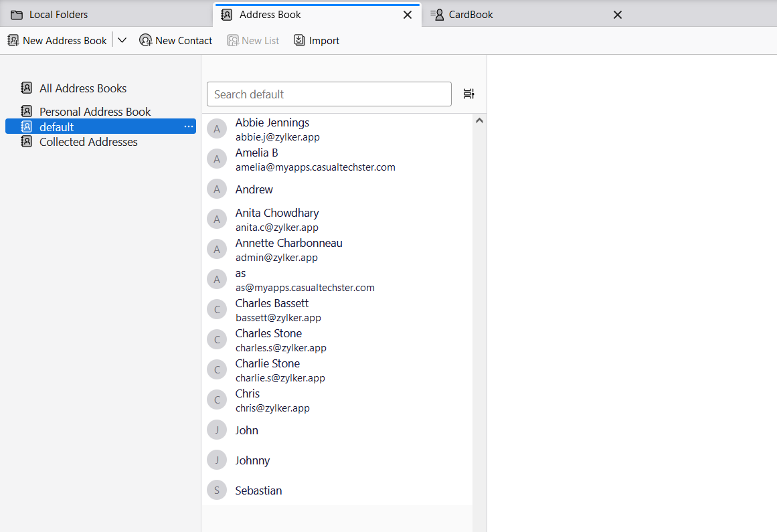Select the default address book

coord(100,126)
